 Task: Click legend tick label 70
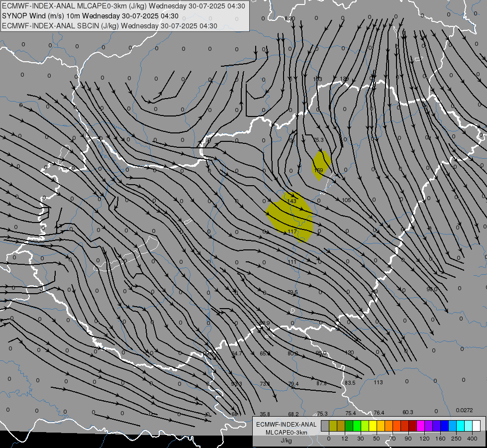click(x=392, y=439)
